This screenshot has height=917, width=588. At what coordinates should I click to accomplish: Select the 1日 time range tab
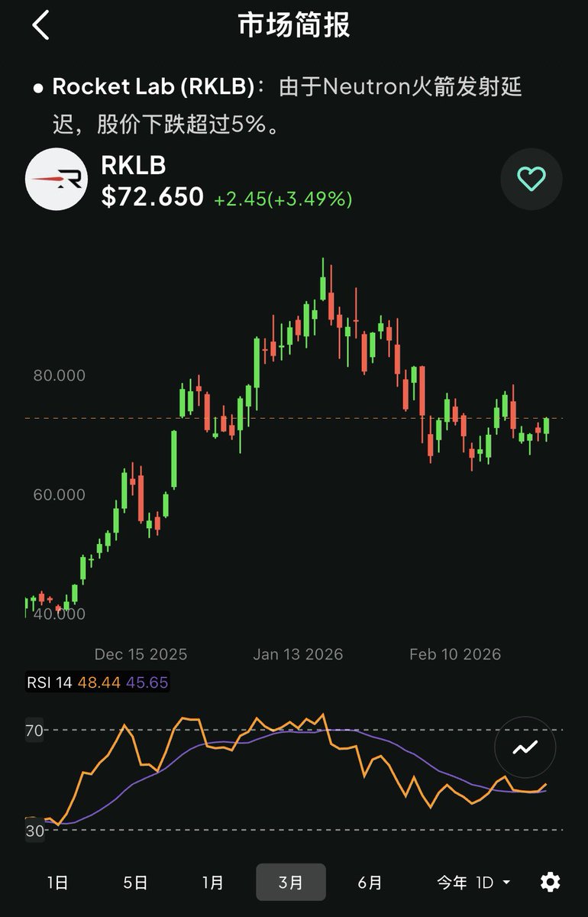pos(58,883)
